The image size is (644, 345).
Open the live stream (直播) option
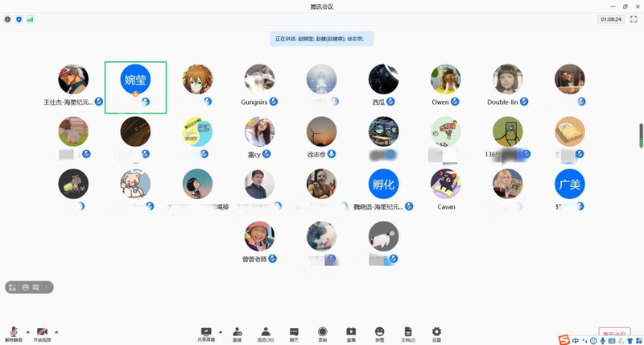click(351, 333)
